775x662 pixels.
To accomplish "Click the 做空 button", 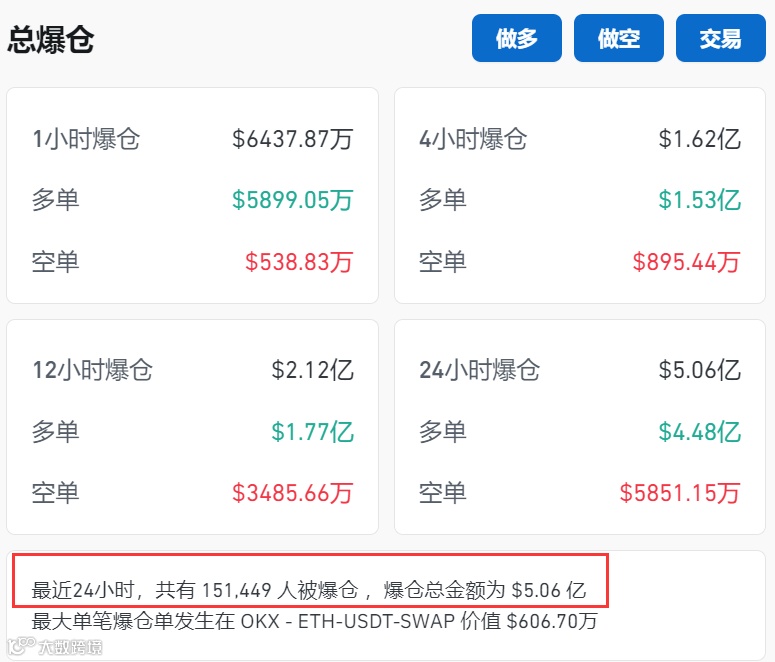I will point(618,38).
